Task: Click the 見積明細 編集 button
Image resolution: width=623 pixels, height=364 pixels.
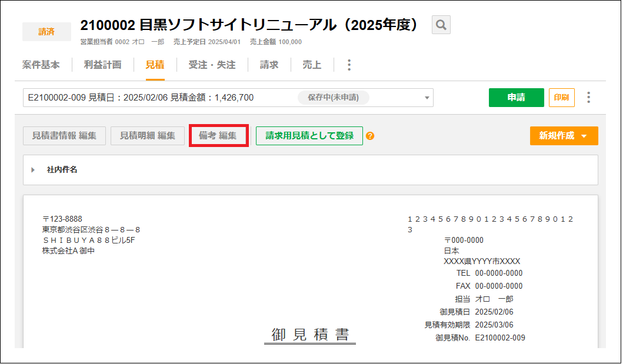Action: click(x=147, y=135)
